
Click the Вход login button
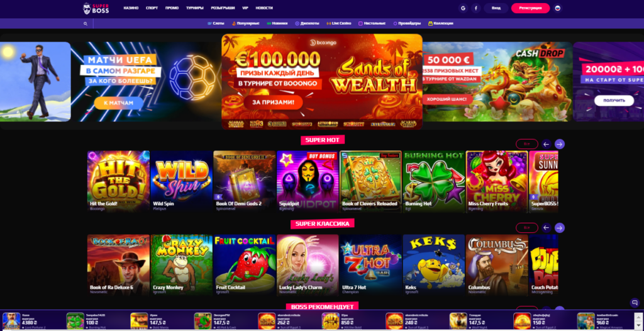coord(496,8)
